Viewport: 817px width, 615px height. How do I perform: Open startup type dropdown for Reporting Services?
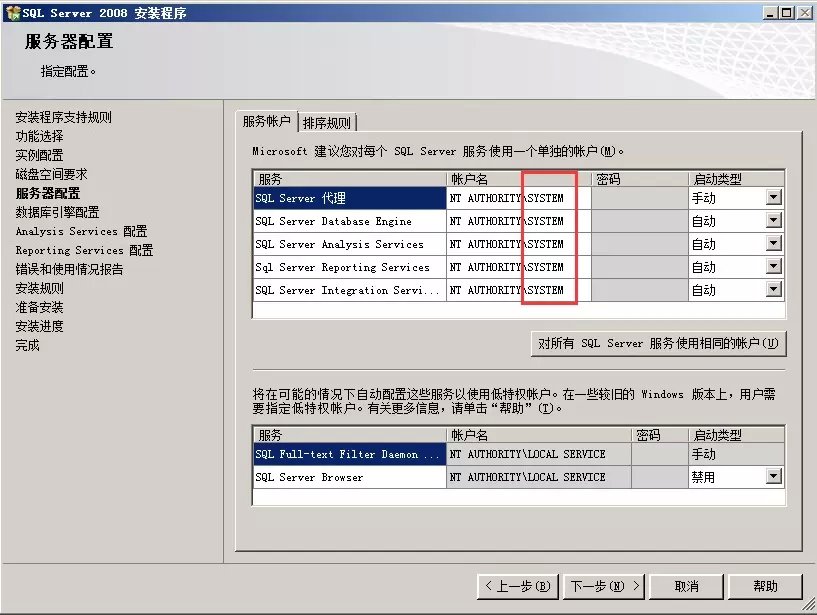(x=774, y=267)
